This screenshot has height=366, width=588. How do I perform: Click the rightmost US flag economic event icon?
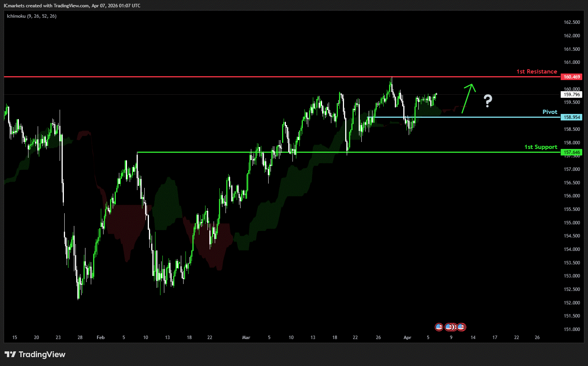click(x=461, y=327)
